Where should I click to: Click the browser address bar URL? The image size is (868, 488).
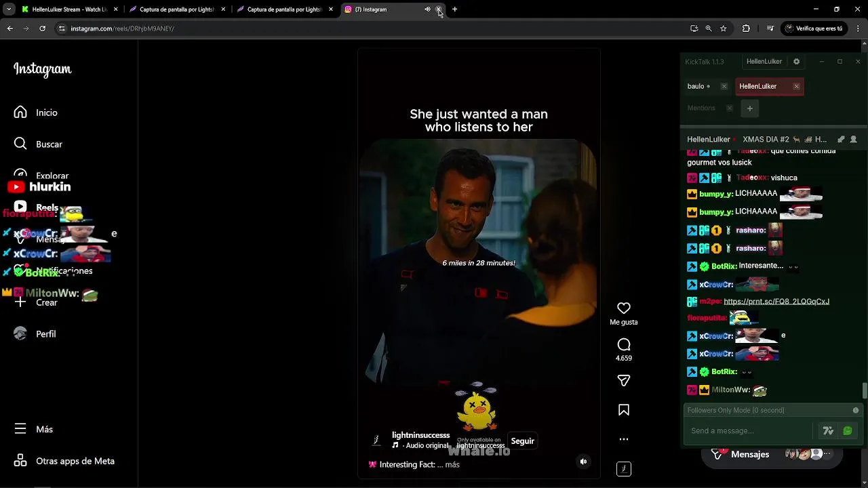(x=122, y=28)
